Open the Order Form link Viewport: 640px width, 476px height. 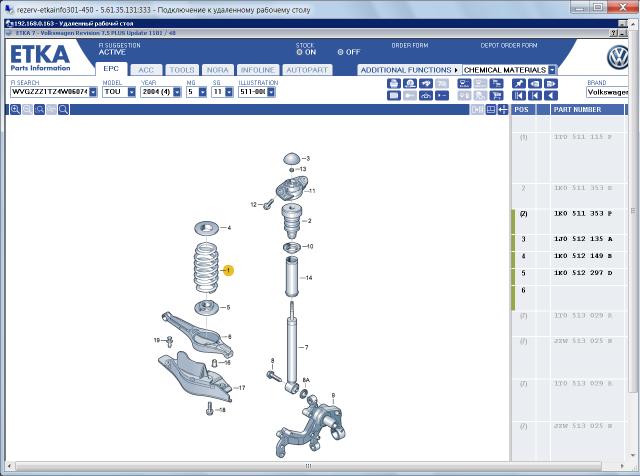(410, 45)
